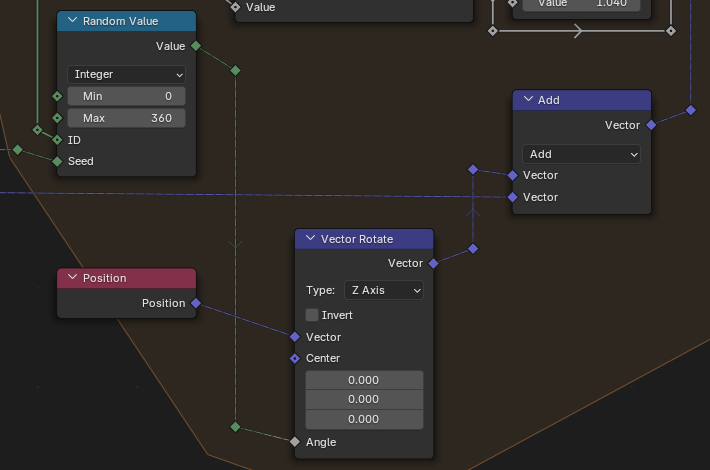The height and width of the screenshot is (470, 710).
Task: Click the Max 360 value field
Action: pyautogui.click(x=126, y=118)
